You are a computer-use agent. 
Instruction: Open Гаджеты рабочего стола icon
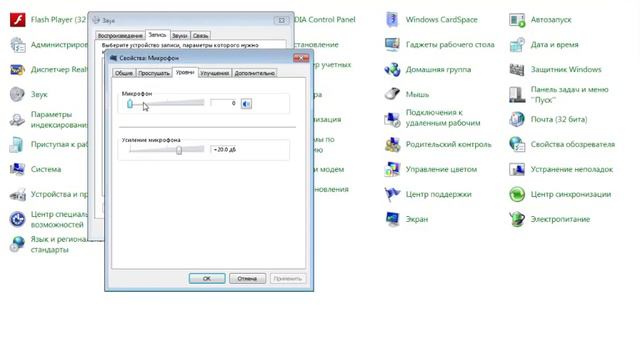pyautogui.click(x=392, y=44)
